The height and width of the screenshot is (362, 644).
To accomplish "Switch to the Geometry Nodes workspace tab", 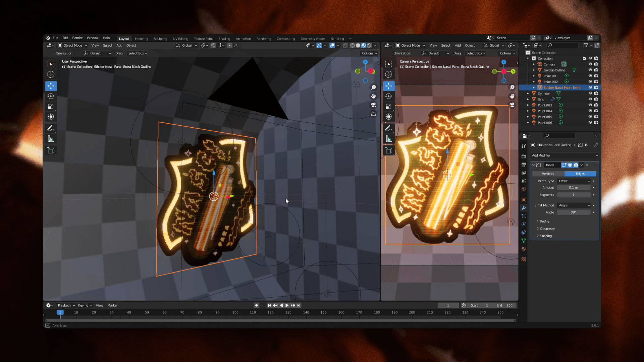I will tap(313, 39).
